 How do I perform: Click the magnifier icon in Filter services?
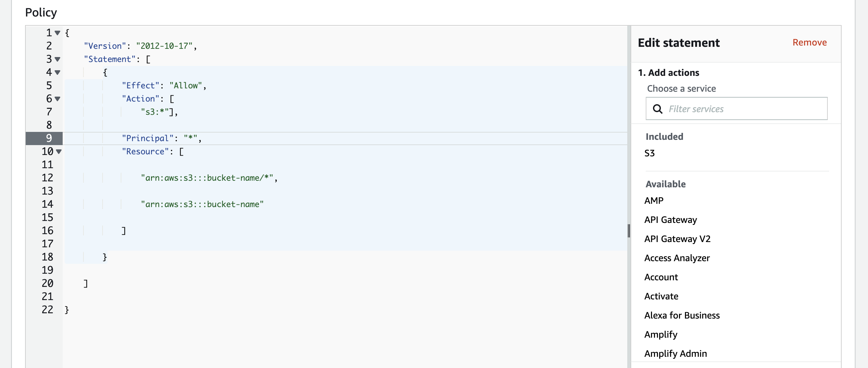click(658, 109)
